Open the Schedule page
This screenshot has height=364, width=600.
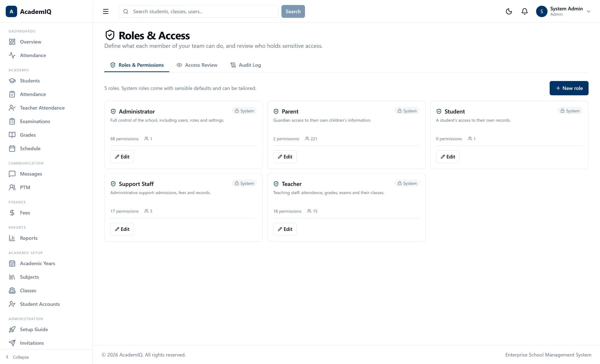point(46,148)
